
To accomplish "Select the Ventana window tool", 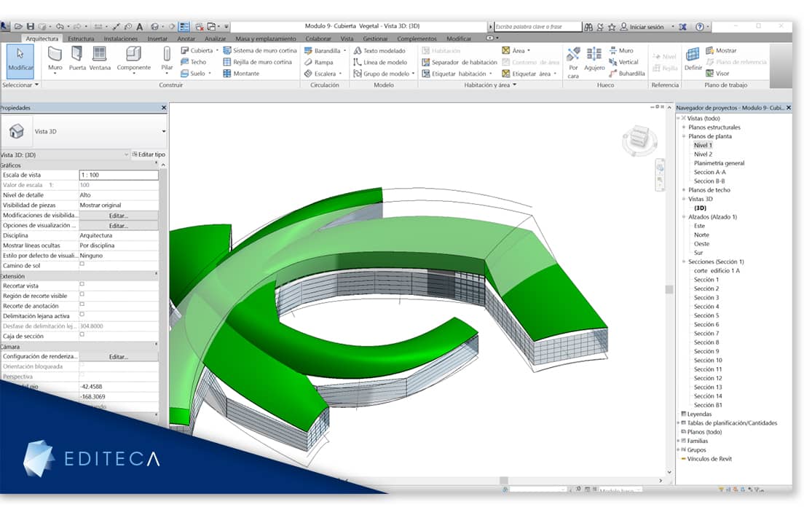I will tap(100, 58).
